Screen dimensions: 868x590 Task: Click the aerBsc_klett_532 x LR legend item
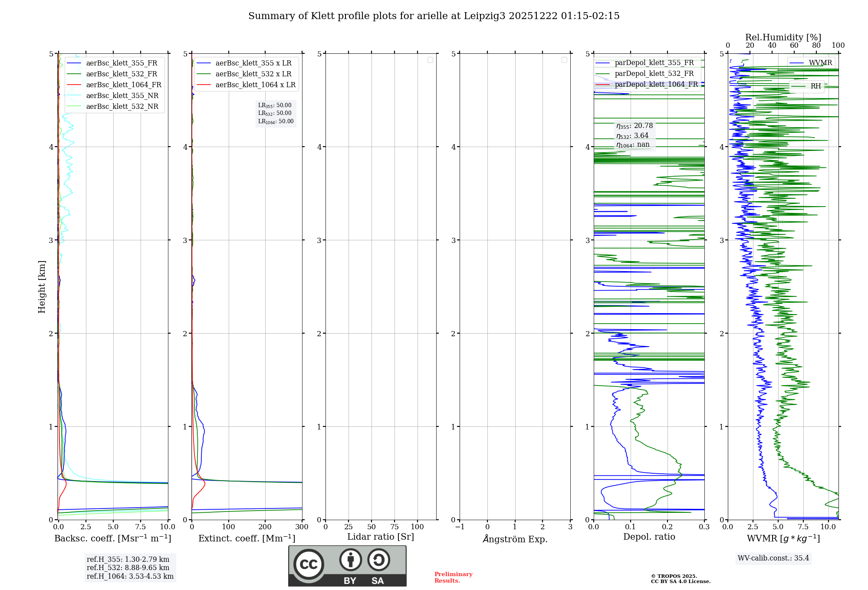pos(253,74)
